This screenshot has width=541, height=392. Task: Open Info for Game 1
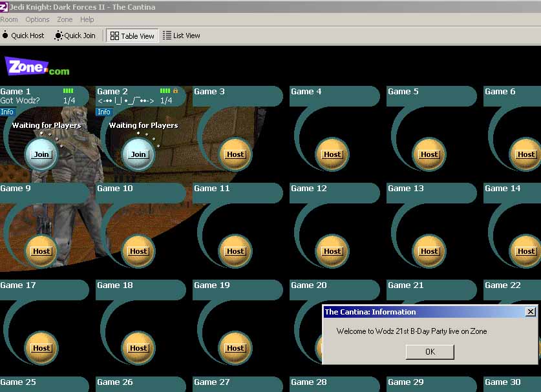[7, 112]
